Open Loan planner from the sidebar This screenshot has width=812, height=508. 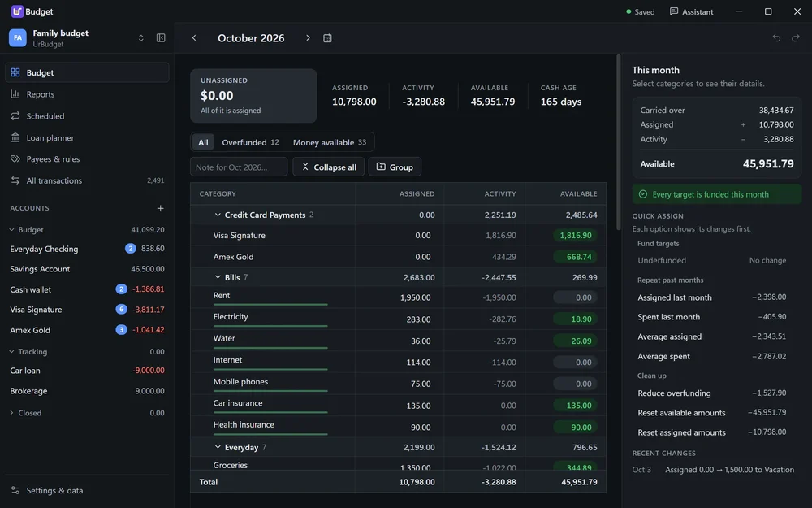tap(87, 137)
